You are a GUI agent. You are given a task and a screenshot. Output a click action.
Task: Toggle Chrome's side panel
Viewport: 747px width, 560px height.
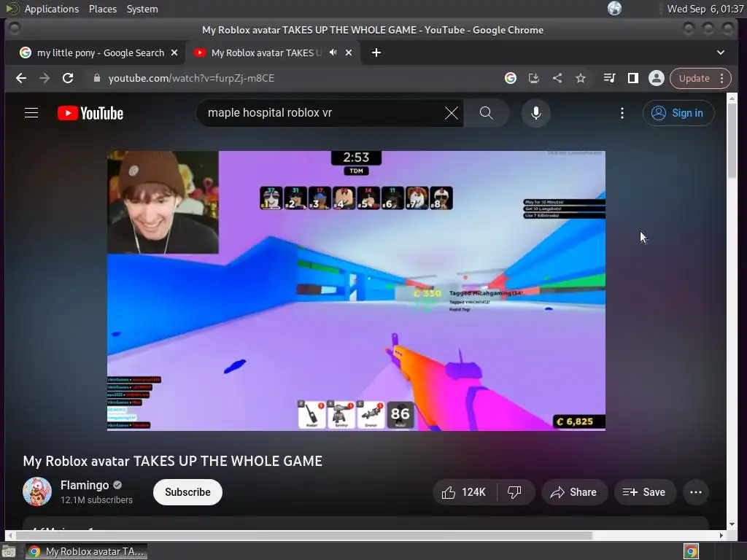tap(632, 78)
